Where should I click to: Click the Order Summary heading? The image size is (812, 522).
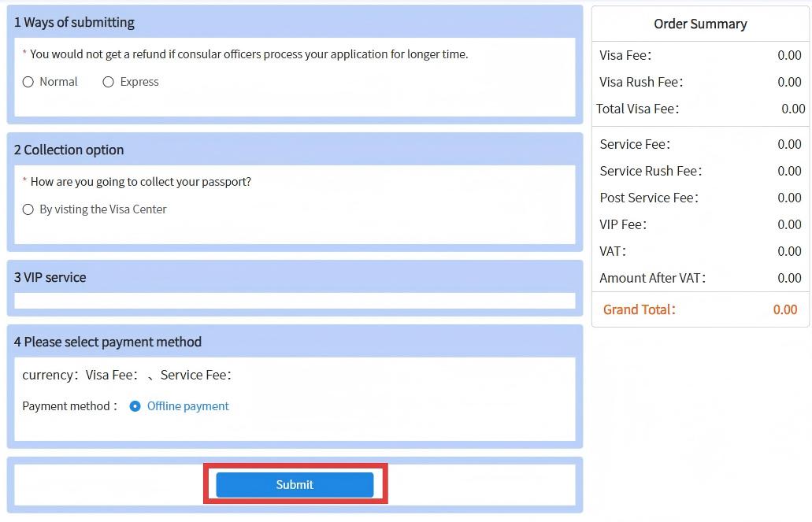700,24
